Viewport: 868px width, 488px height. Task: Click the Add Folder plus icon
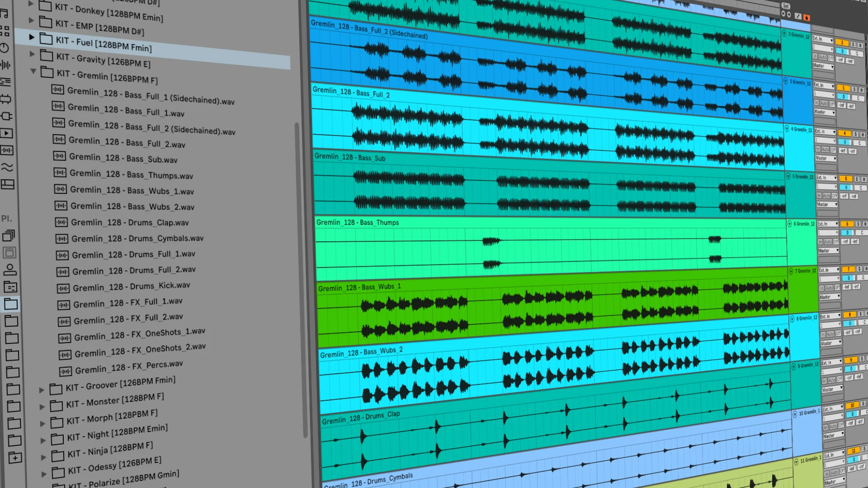tap(15, 458)
